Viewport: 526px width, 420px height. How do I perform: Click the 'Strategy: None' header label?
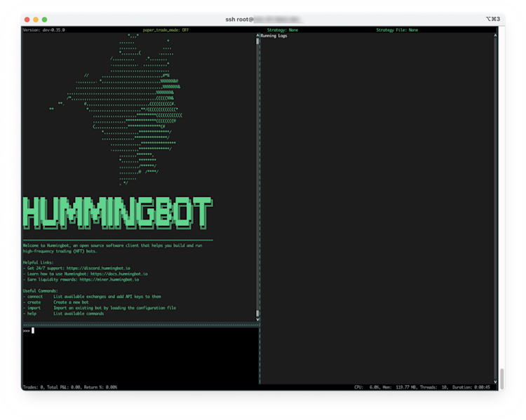coord(283,30)
